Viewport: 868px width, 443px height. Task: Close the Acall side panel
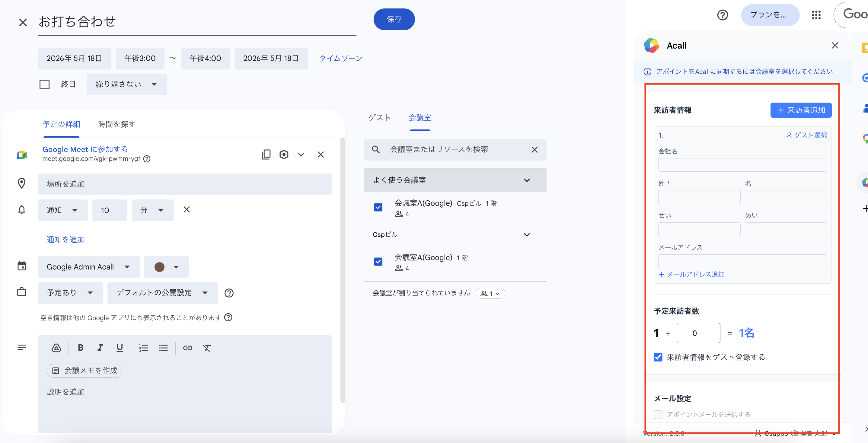click(835, 45)
